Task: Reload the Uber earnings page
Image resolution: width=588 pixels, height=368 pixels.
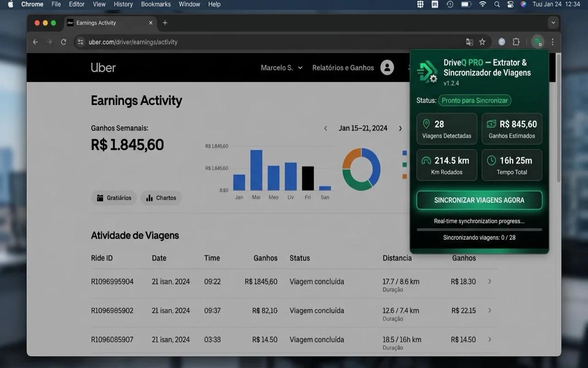Action: point(64,42)
